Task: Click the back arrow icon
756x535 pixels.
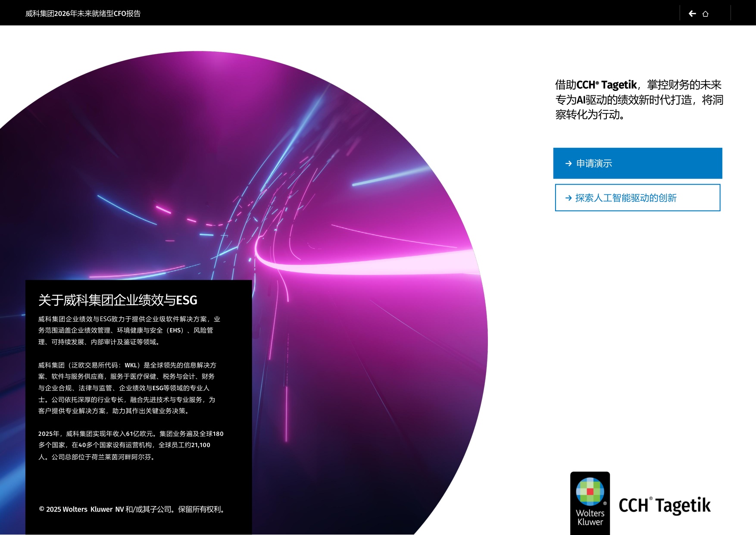Action: 692,13
